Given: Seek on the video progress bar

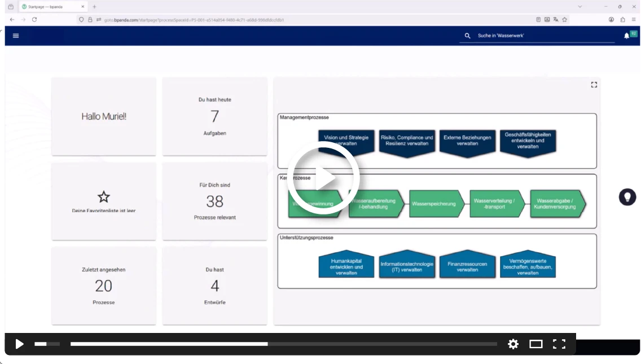Looking at the screenshot, I should coord(283,344).
